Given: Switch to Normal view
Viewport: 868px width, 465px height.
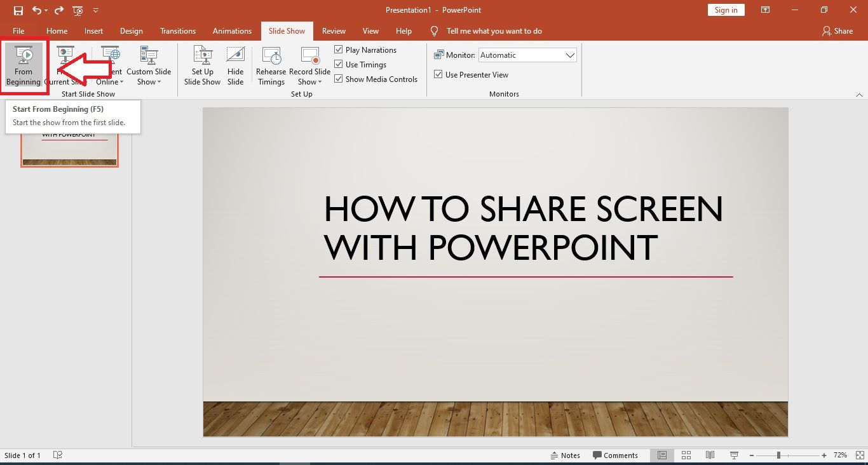Looking at the screenshot, I should [x=662, y=455].
